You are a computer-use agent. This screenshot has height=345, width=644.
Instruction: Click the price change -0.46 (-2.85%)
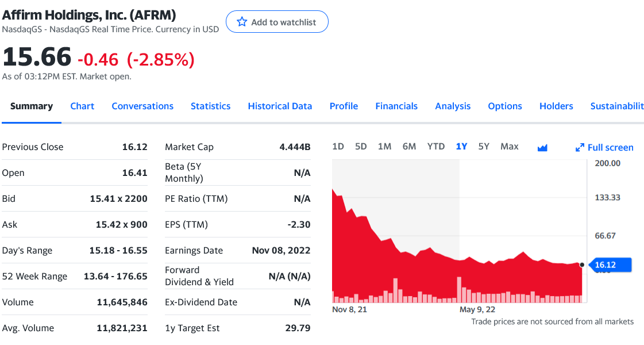coord(136,60)
